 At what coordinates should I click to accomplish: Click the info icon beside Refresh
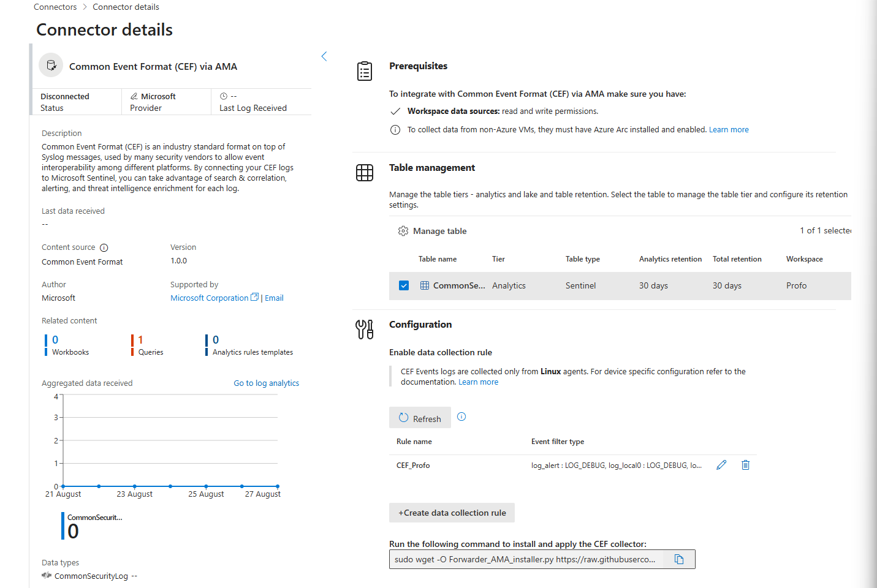pos(461,417)
